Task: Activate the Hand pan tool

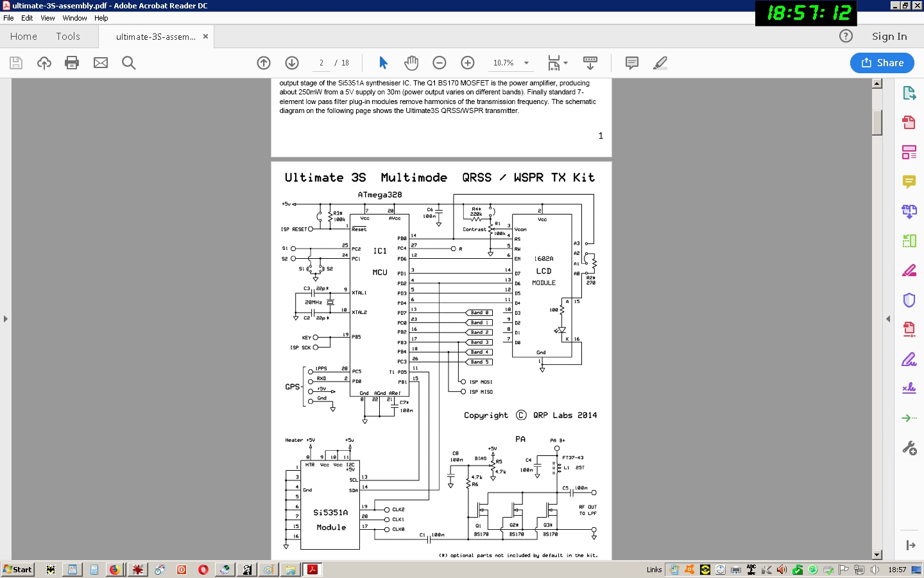Action: (411, 63)
